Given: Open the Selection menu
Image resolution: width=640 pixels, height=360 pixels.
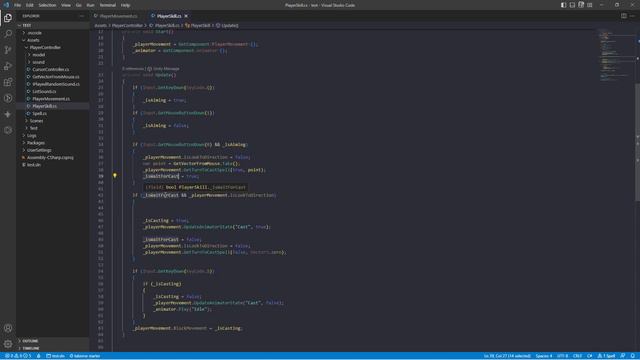Looking at the screenshot, I should click(47, 5).
